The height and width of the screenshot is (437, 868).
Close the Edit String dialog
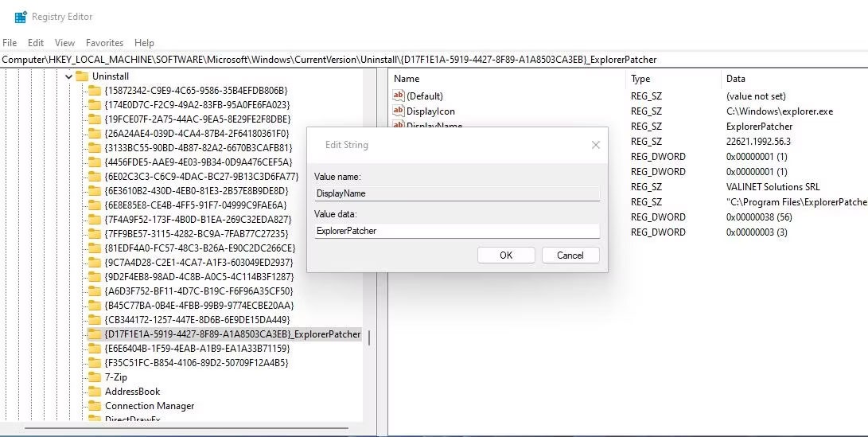[x=595, y=145]
